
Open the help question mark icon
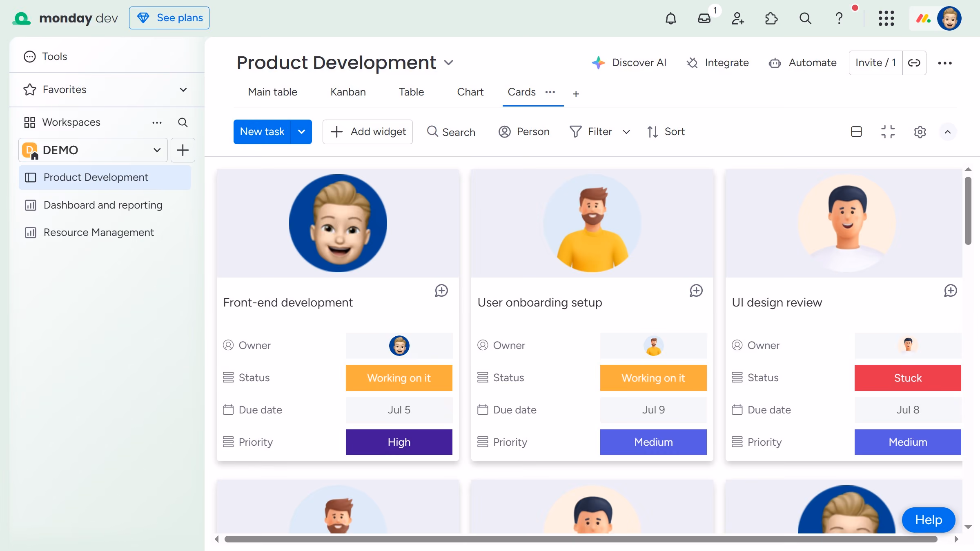[x=839, y=18]
